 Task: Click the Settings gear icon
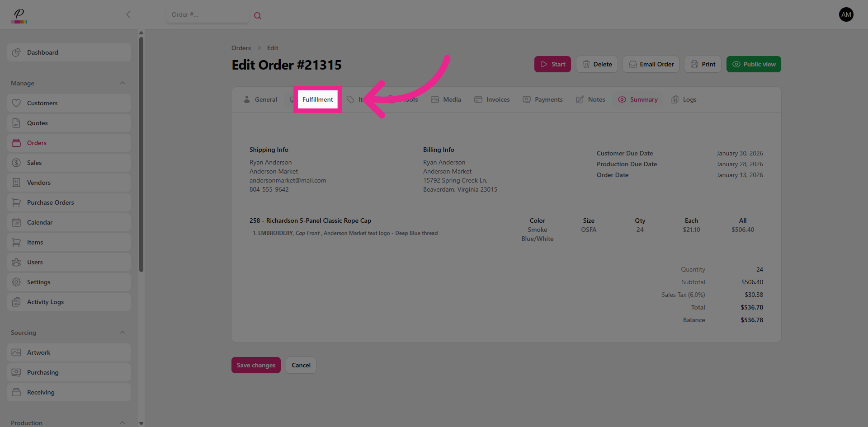[x=16, y=282]
